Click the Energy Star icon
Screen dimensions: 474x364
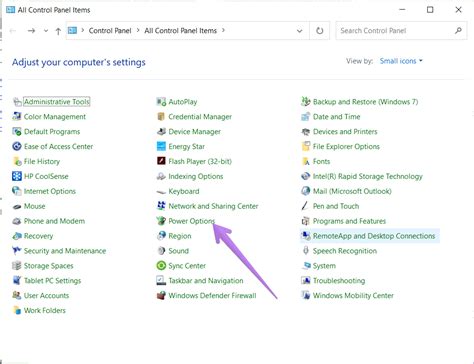(x=161, y=146)
